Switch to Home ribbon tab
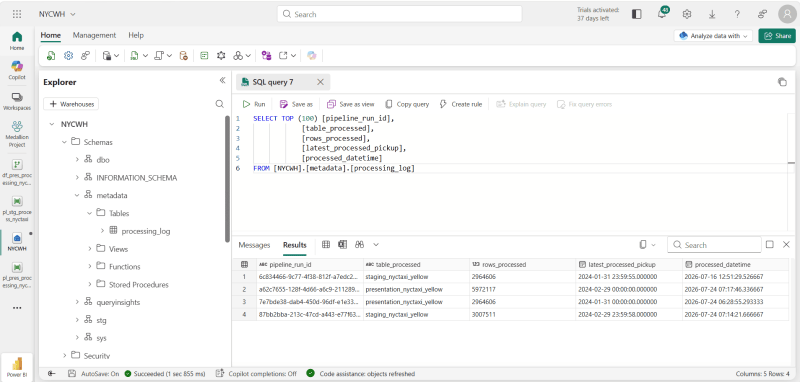Viewport: 800px width, 382px height. click(x=51, y=35)
